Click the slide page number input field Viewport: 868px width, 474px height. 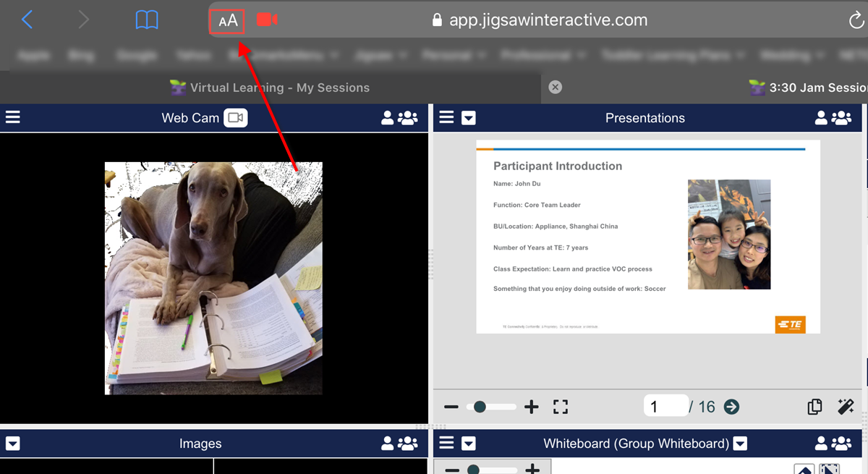point(664,407)
